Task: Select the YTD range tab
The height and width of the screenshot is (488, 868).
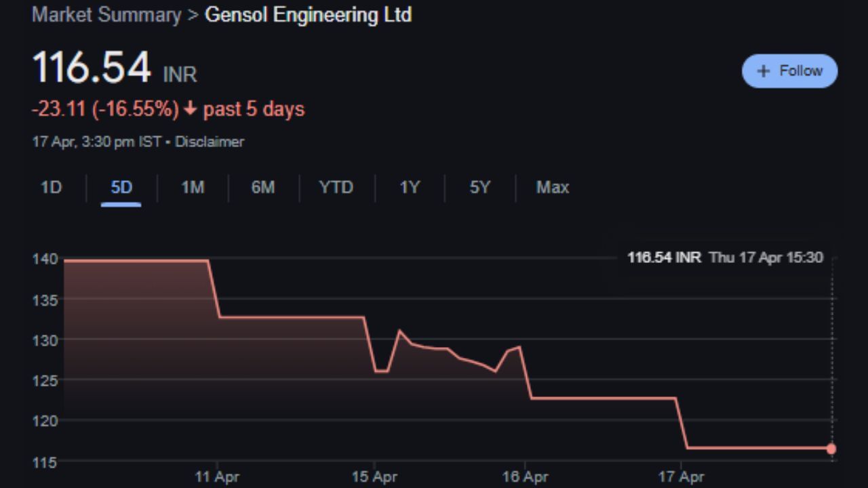Action: 336,188
